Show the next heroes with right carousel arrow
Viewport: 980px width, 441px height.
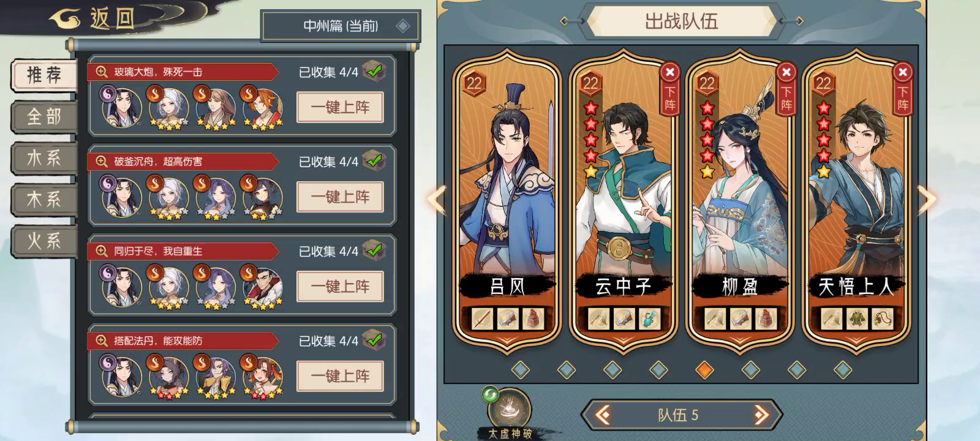click(x=927, y=200)
